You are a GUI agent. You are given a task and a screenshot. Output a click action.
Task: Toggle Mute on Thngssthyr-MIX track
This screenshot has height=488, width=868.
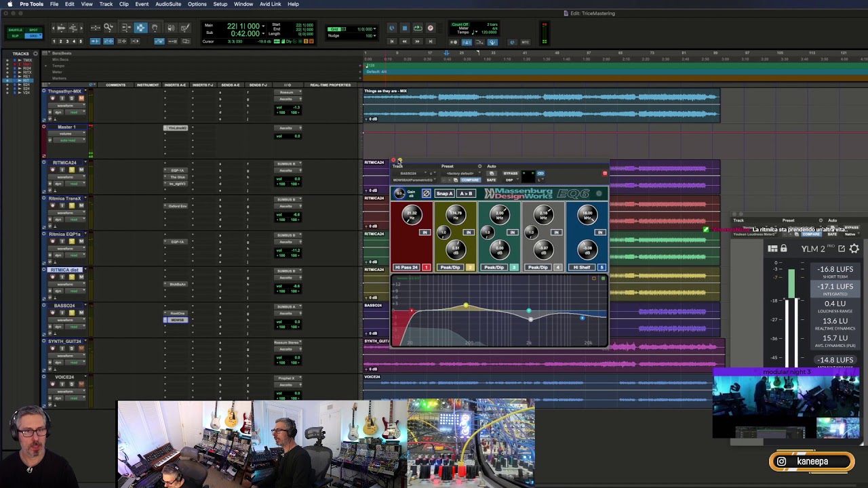(x=81, y=98)
